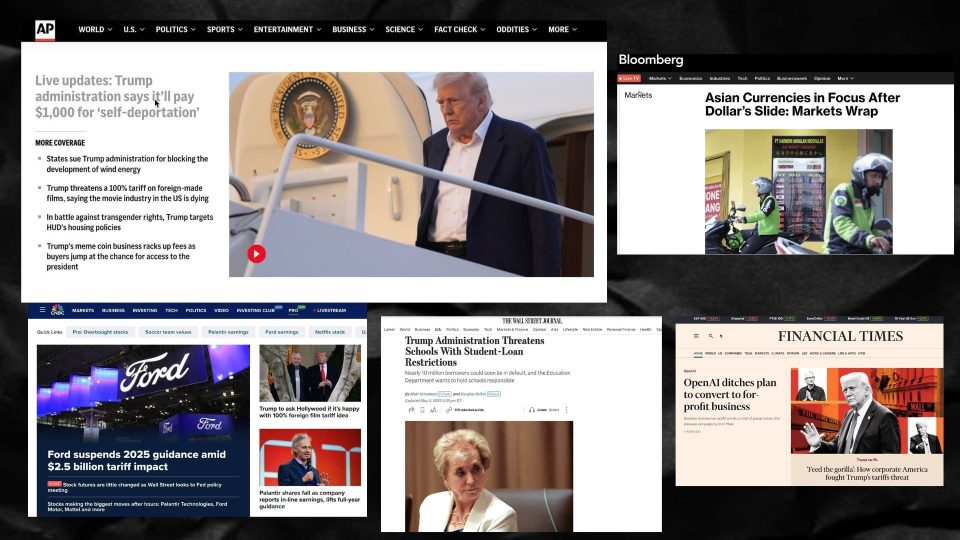Open CNBC Trump Hollywood tariff story thumbnail
960x540 pixels.
(310, 373)
